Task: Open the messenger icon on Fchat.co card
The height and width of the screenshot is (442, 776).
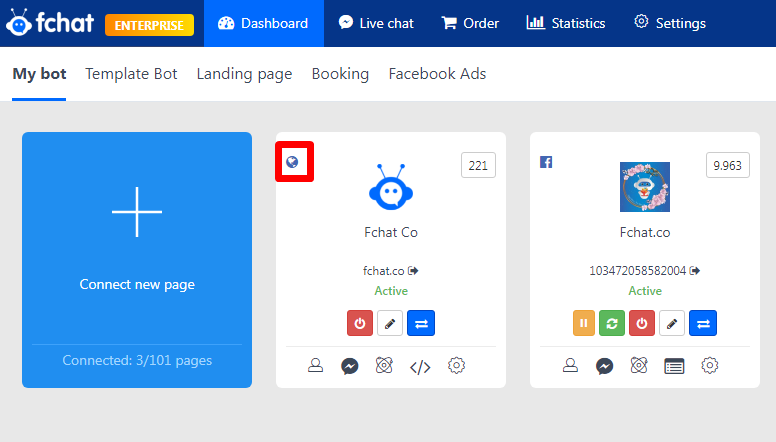Action: 605,366
